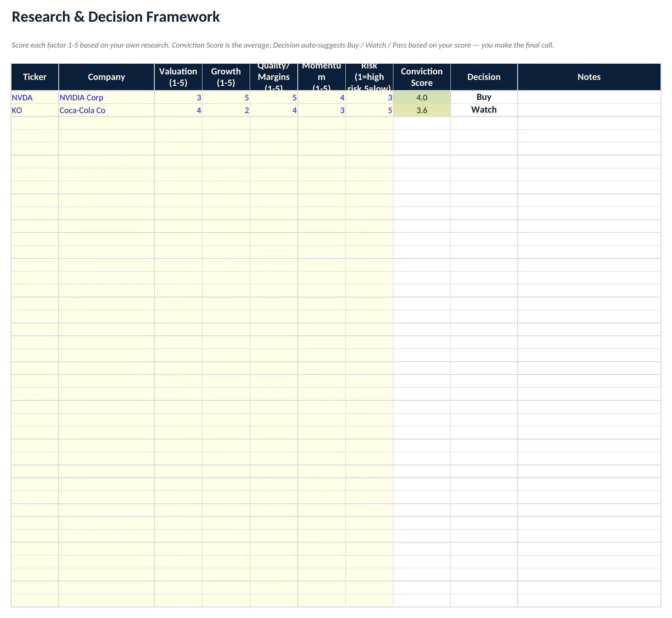Click KO's Quality/Margins score of 4

274,110
